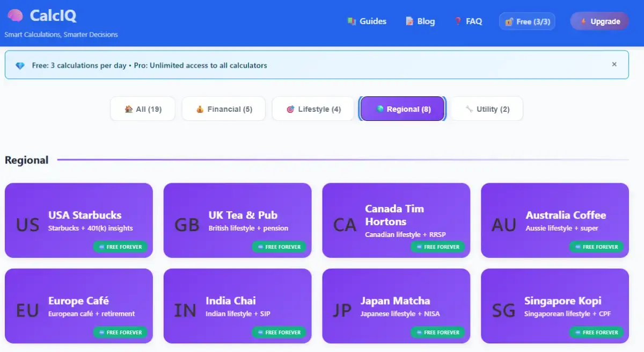Screen dimensions: 644x352
Task: Click the house icon on All tab
Action: (129, 109)
